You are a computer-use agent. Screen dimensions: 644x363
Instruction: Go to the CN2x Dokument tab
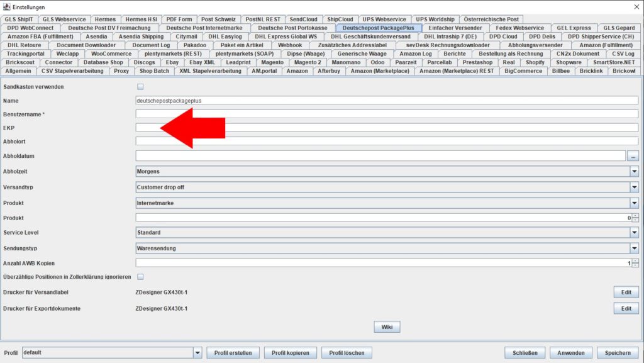click(x=577, y=54)
